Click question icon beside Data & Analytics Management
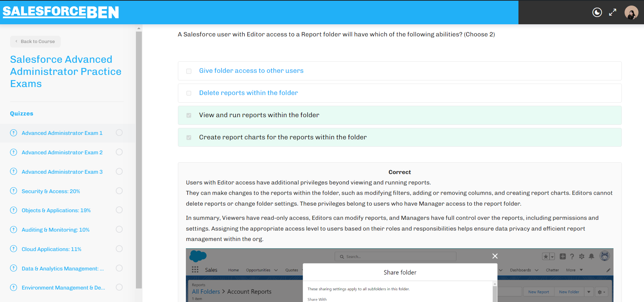 pos(14,268)
